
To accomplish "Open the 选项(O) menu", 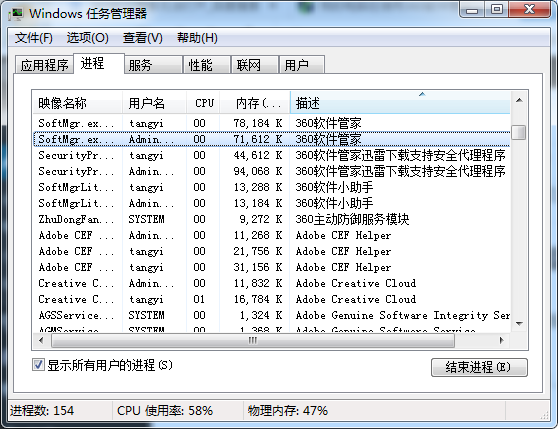I will [88, 38].
